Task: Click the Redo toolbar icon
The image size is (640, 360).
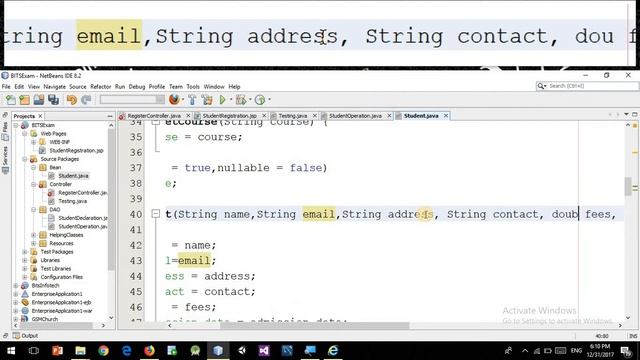Action: pyautogui.click(x=86, y=100)
